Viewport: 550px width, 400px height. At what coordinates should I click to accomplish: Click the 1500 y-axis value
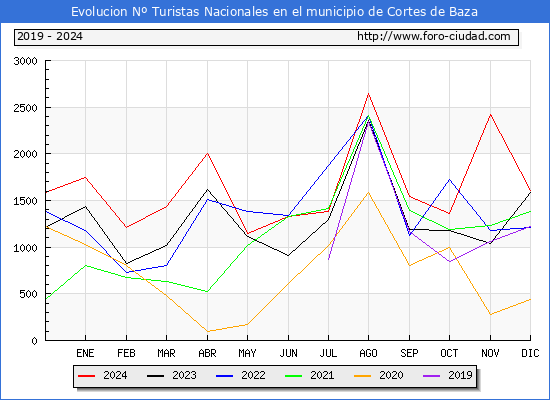pos(25,201)
